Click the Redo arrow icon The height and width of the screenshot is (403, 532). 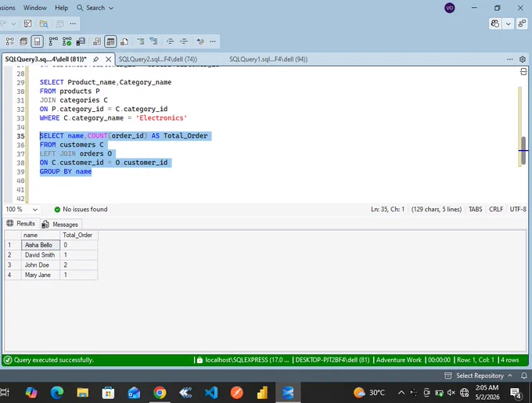pos(3,23)
